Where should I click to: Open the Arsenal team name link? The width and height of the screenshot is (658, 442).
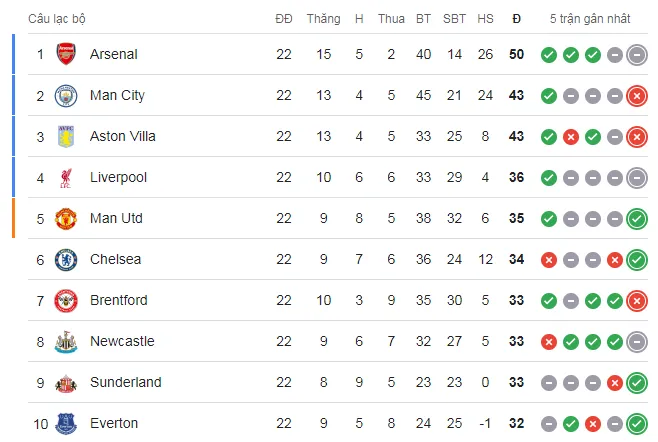[x=113, y=54]
